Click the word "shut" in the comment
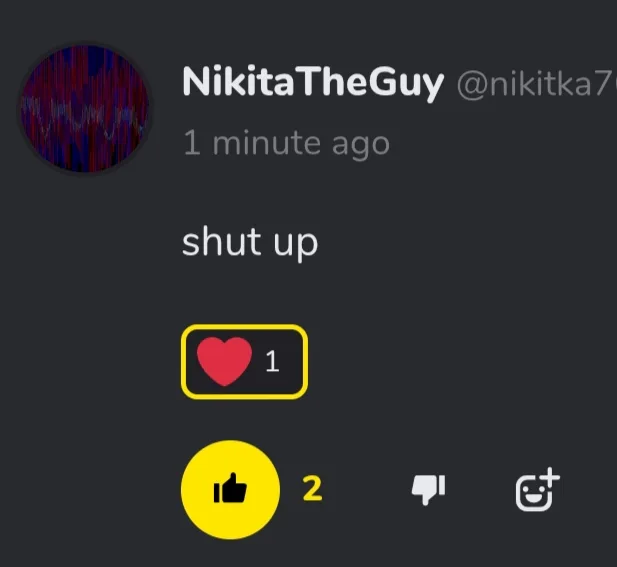Viewport: 617px width, 567px height. tap(221, 242)
